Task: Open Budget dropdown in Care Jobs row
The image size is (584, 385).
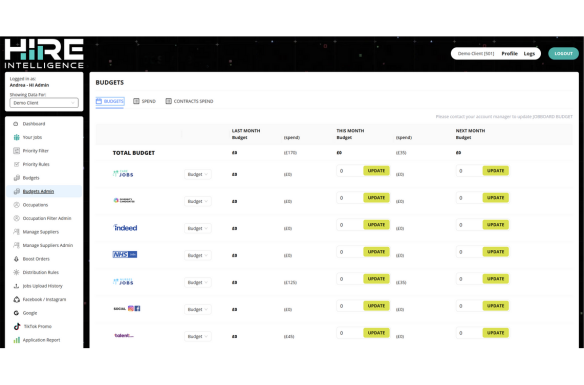Action: [197, 174]
